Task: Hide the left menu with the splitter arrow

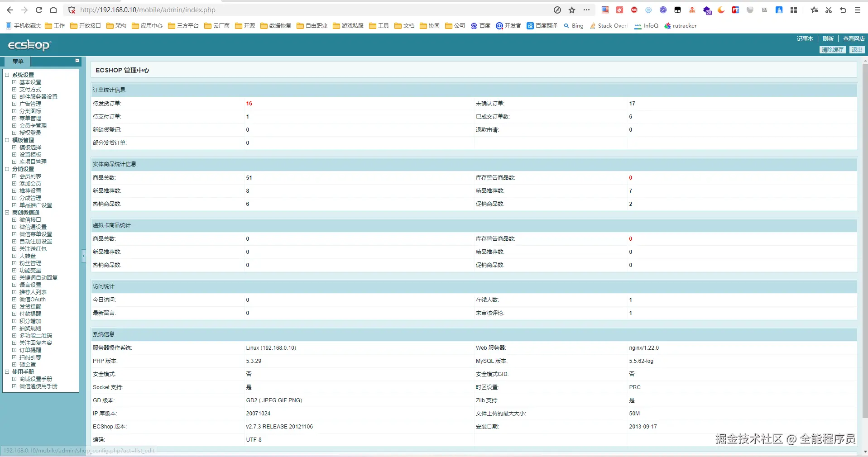Action: 84,256
